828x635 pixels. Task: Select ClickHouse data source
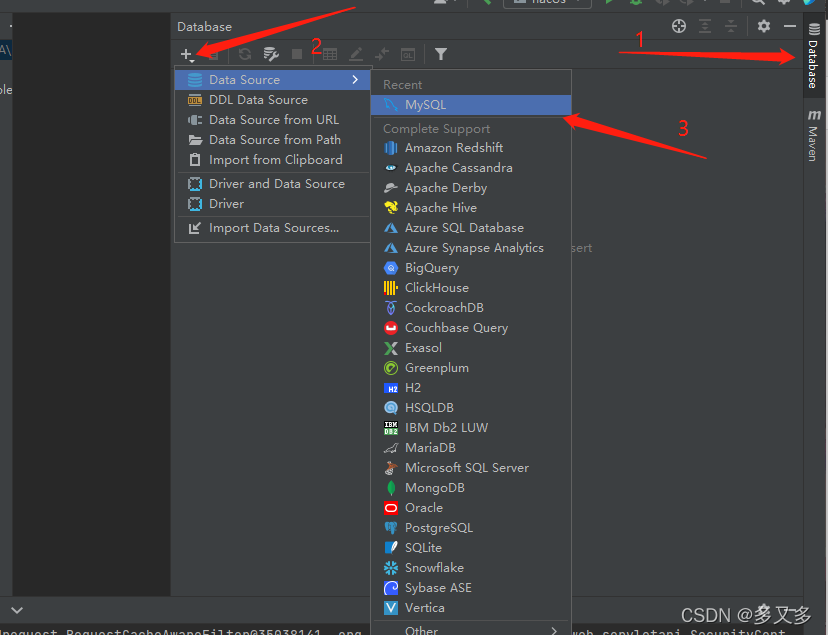[x=471, y=288]
